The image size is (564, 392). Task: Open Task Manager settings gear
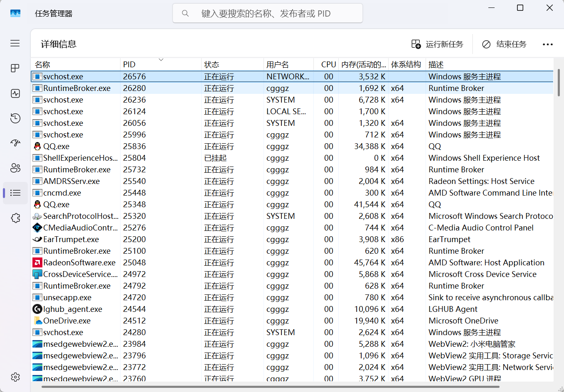coord(15,377)
